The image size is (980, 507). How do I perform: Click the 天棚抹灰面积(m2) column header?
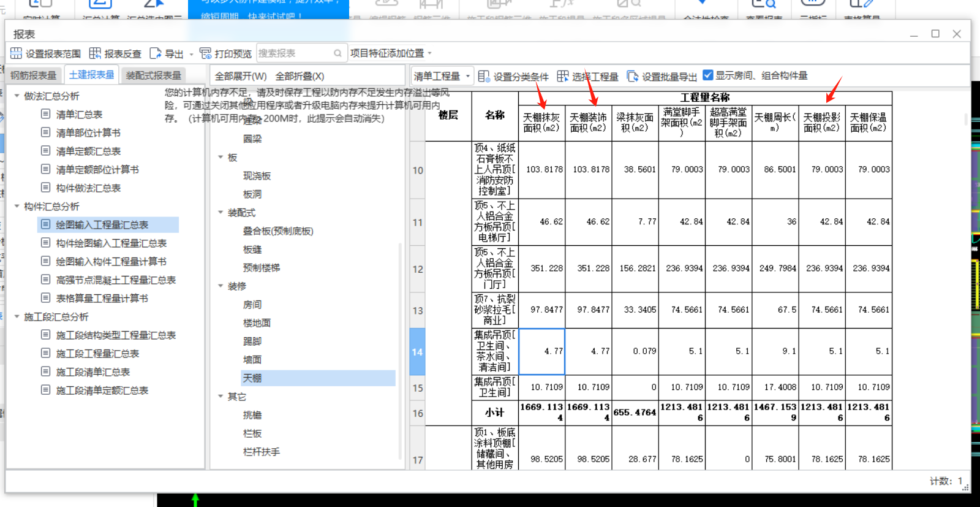point(541,122)
